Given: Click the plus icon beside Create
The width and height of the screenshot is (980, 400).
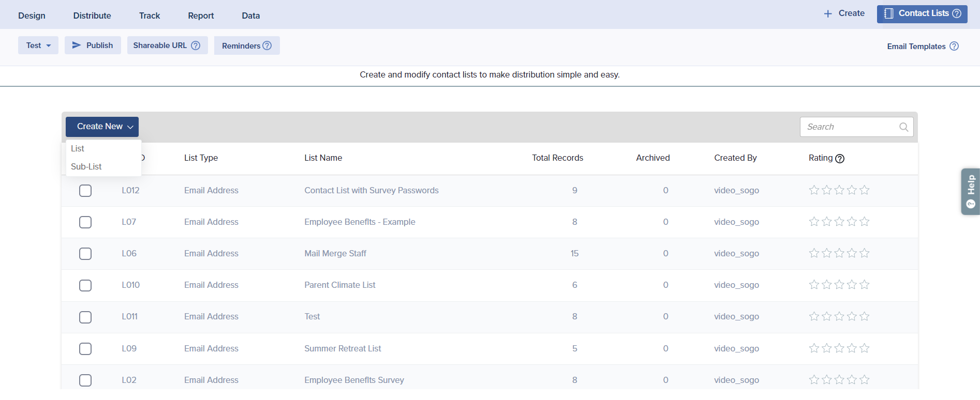Looking at the screenshot, I should point(828,14).
